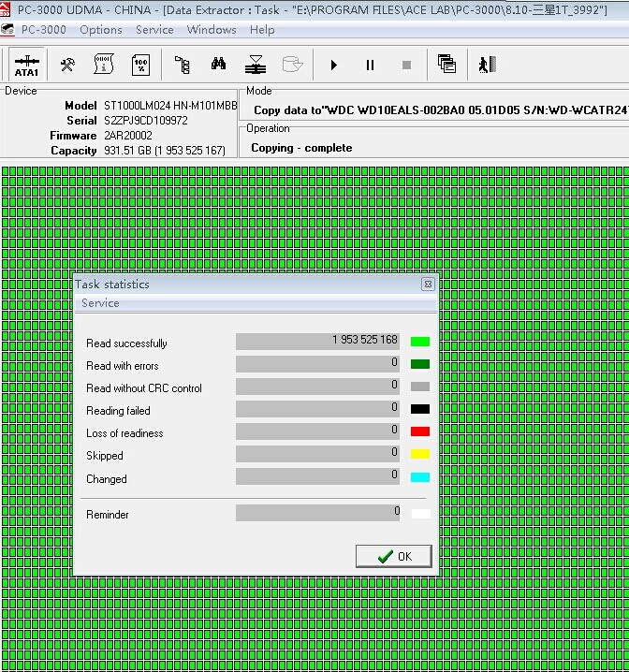Viewport: 629px width, 672px height.
Task: Click the red Loss of readiness swatch
Action: pyautogui.click(x=420, y=431)
